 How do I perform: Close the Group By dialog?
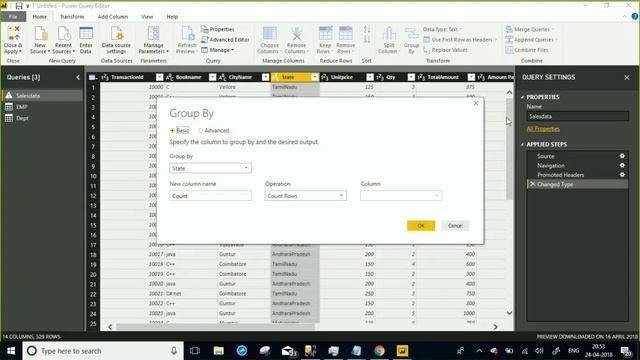coord(476,104)
